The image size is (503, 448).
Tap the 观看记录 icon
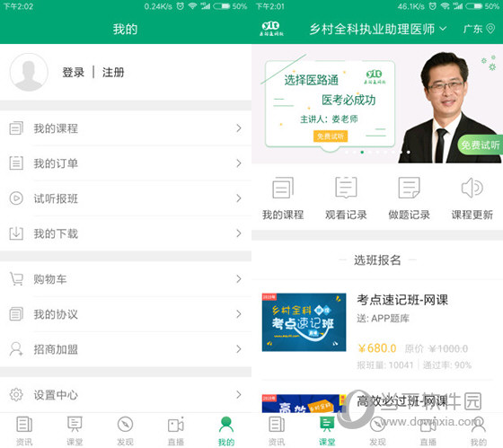tap(346, 188)
